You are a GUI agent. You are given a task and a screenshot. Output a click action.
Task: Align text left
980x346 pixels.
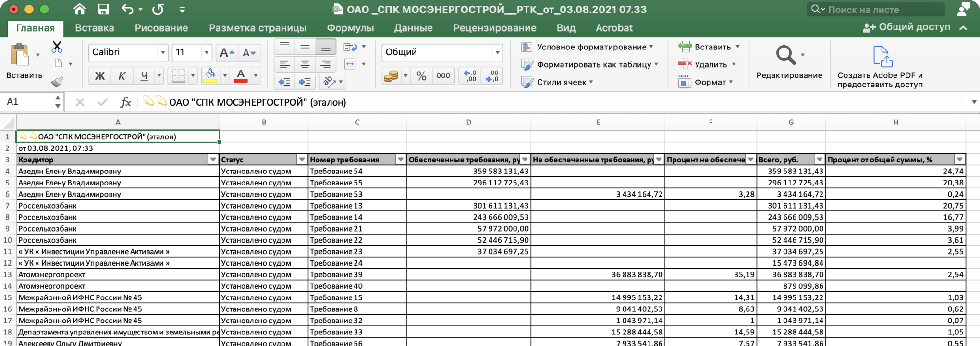pyautogui.click(x=284, y=64)
